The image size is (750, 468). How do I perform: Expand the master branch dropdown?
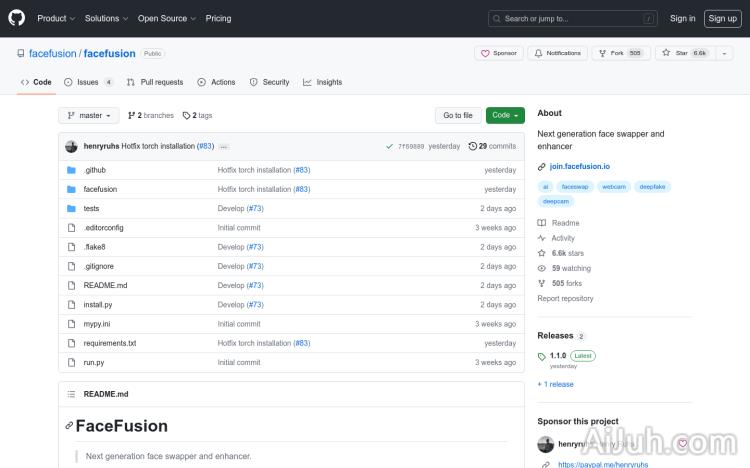[x=88, y=115]
